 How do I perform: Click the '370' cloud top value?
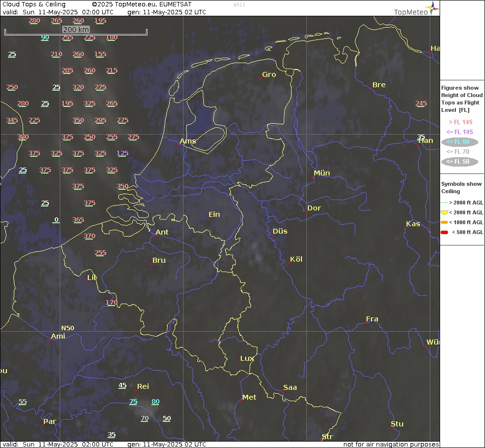89,236
